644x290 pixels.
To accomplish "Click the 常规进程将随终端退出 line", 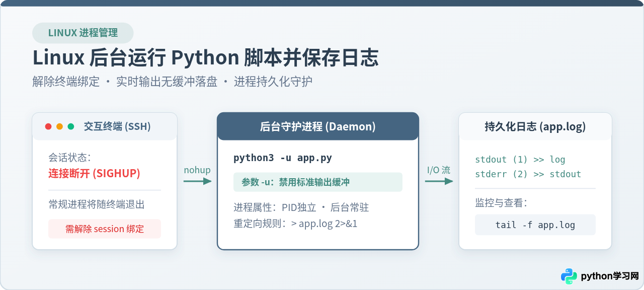I will 97,204.
